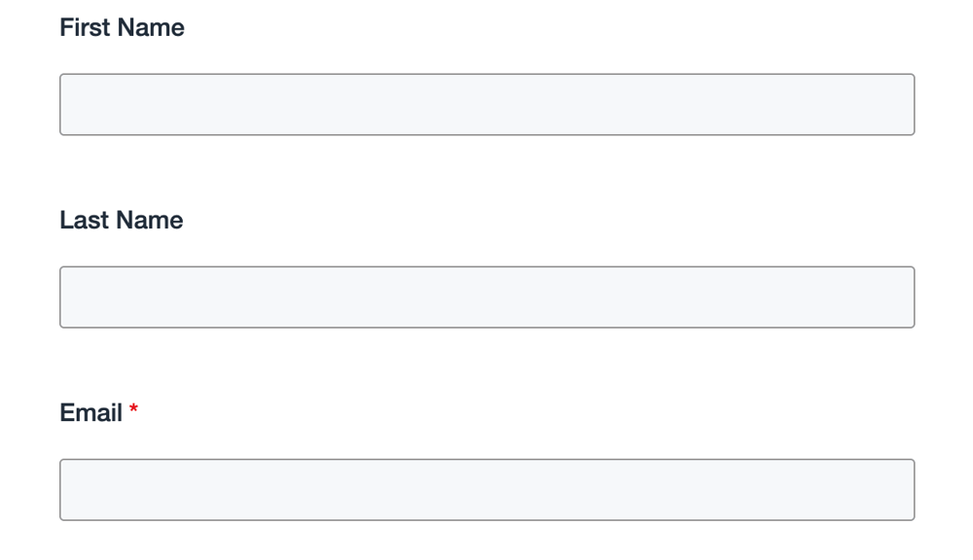Place cursor in the first name box
The width and height of the screenshot is (973, 560).
click(x=486, y=105)
